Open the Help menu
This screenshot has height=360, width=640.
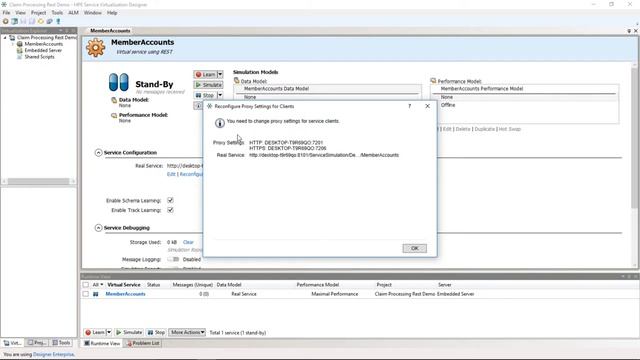pyautogui.click(x=112, y=13)
